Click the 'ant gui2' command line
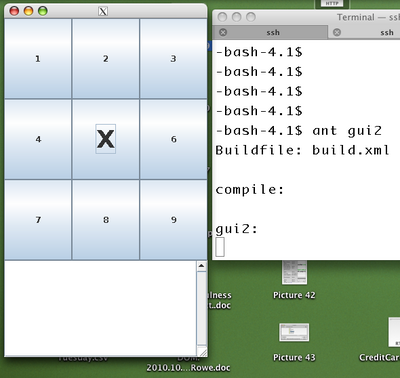 pos(299,131)
